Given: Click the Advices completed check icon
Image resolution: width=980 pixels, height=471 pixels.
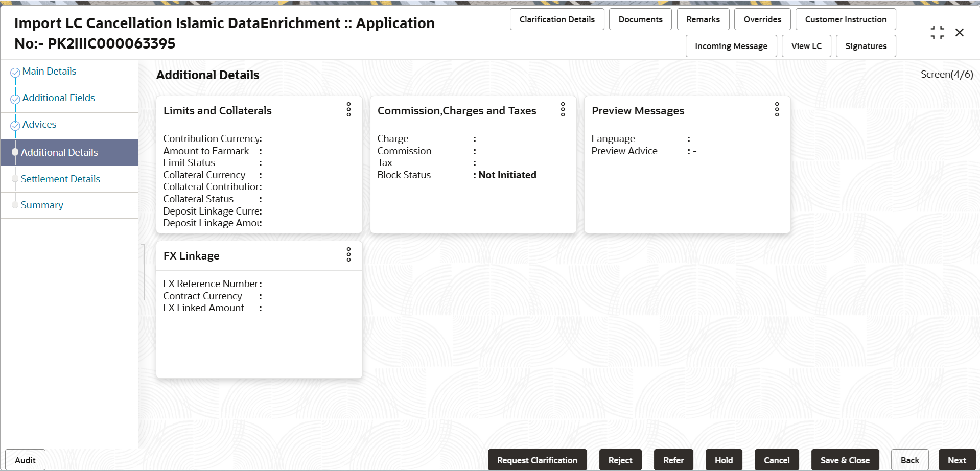Looking at the screenshot, I should point(15,126).
